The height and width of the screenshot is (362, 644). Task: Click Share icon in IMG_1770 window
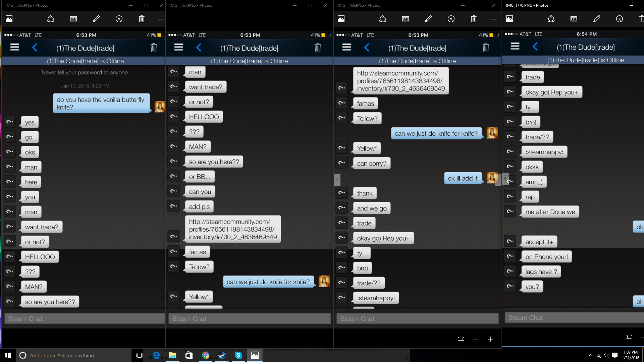pyautogui.click(x=551, y=19)
